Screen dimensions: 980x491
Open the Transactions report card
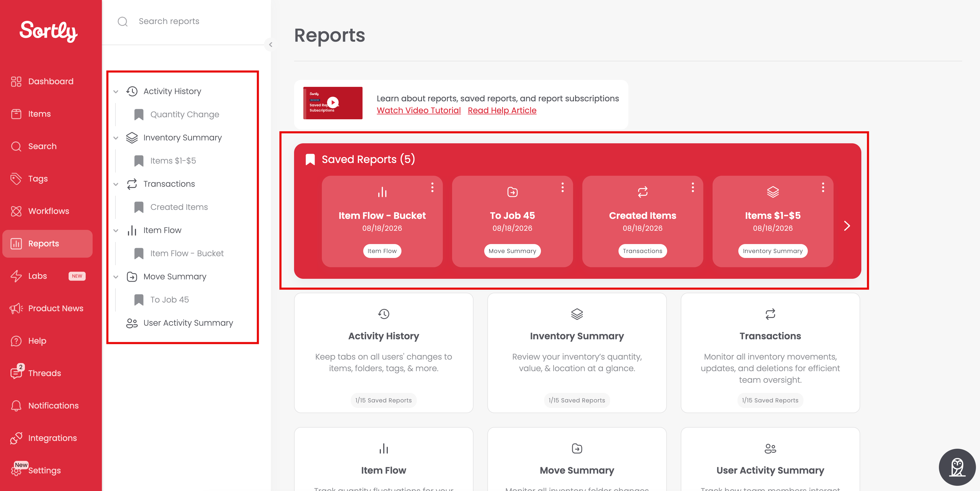[x=770, y=353]
